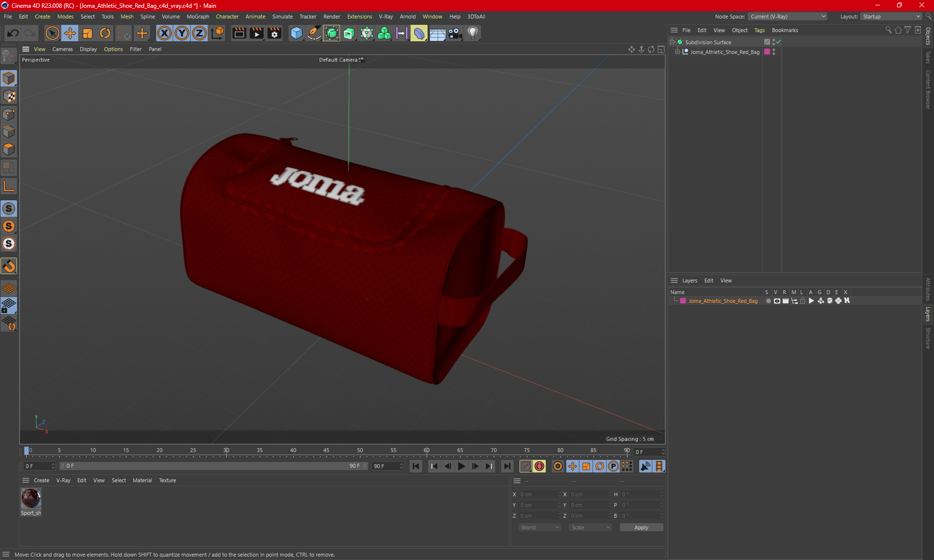Add a Light object
This screenshot has width=934, height=560.
pos(473,33)
